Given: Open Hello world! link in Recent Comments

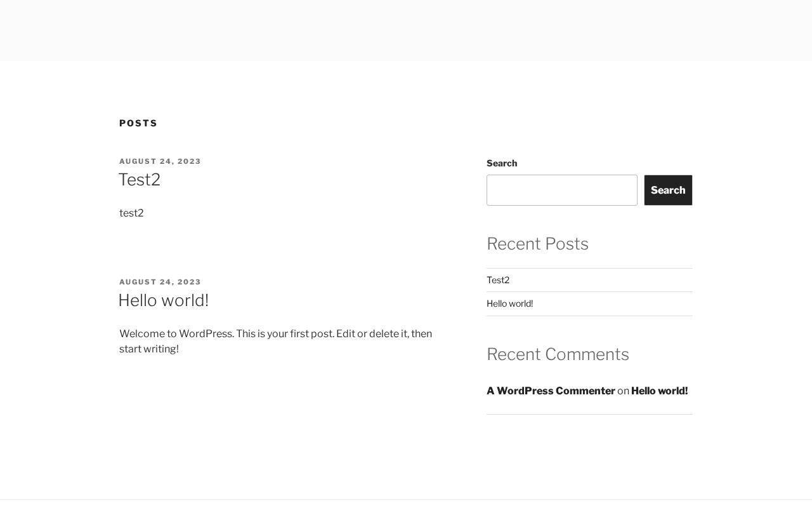Looking at the screenshot, I should click(x=659, y=391).
